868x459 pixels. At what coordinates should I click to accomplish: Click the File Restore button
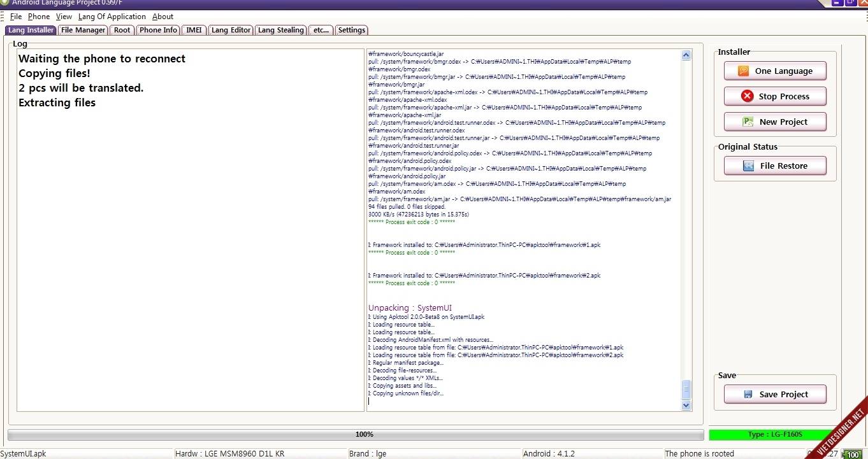click(775, 166)
